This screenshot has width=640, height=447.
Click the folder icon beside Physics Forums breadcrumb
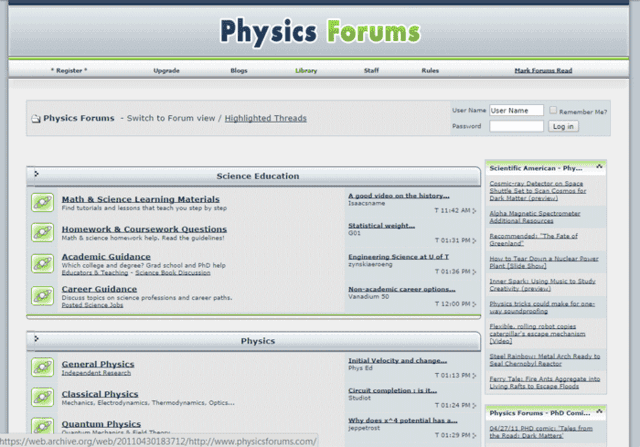click(36, 119)
